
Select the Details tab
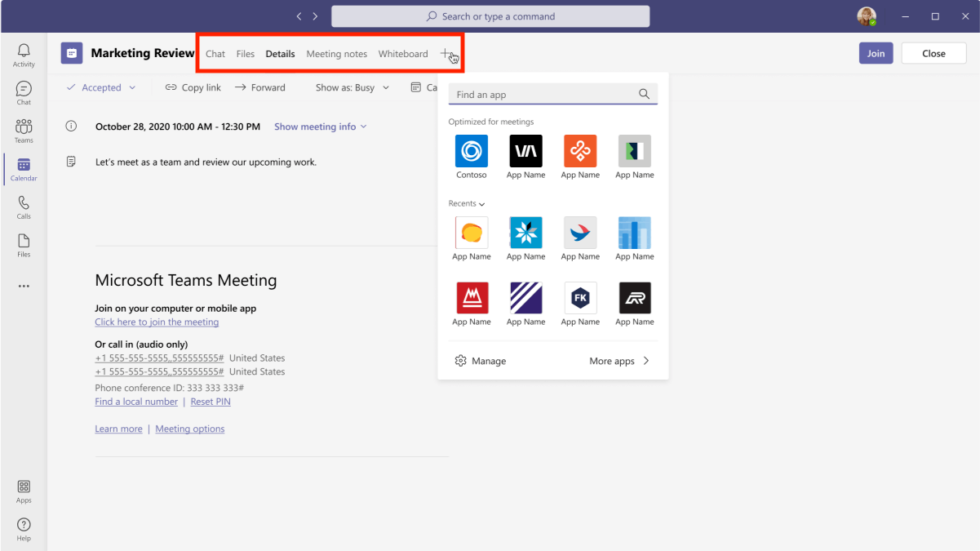point(280,54)
